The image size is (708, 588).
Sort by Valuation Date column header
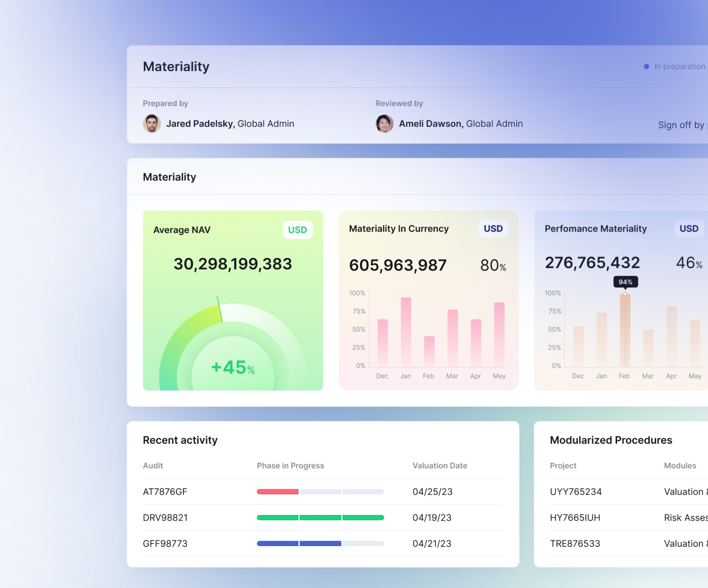(x=440, y=465)
